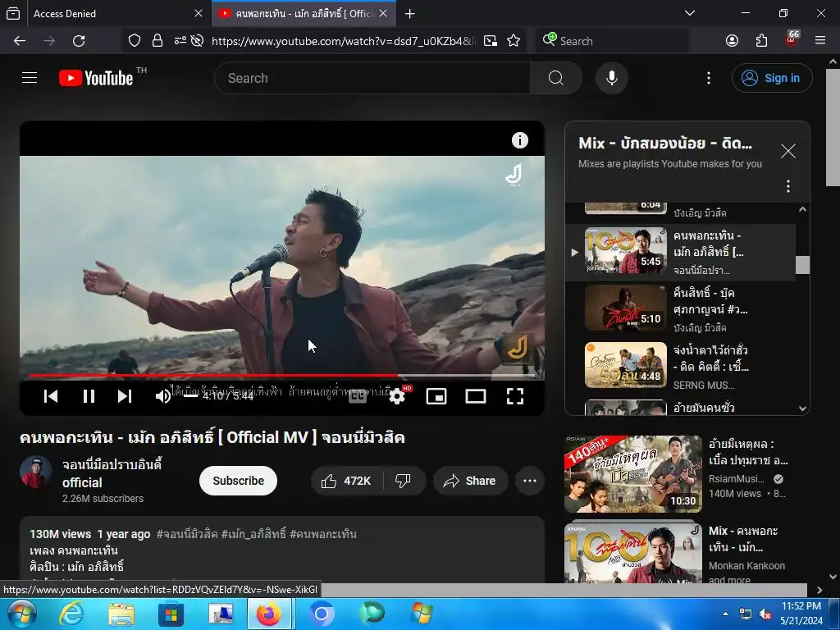This screenshot has height=630, width=840.
Task: Subscribe to the channel
Action: [238, 481]
